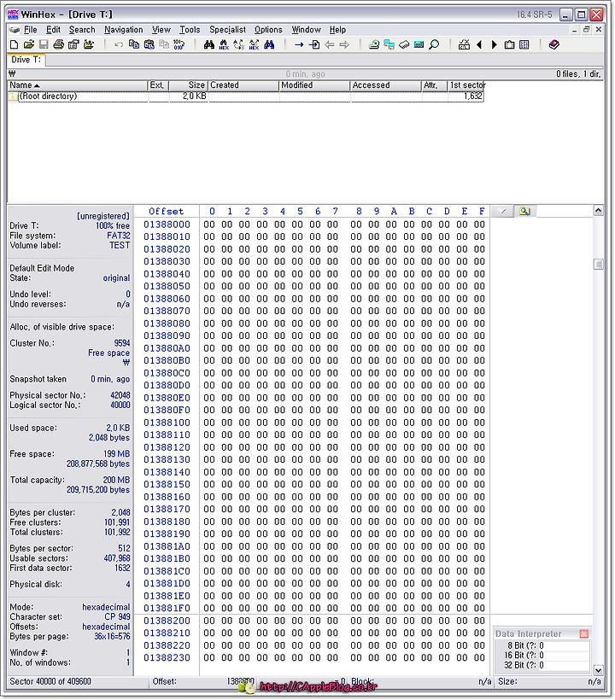The height and width of the screenshot is (700, 615).
Task: Sort by the Ext. column header
Action: coord(158,85)
